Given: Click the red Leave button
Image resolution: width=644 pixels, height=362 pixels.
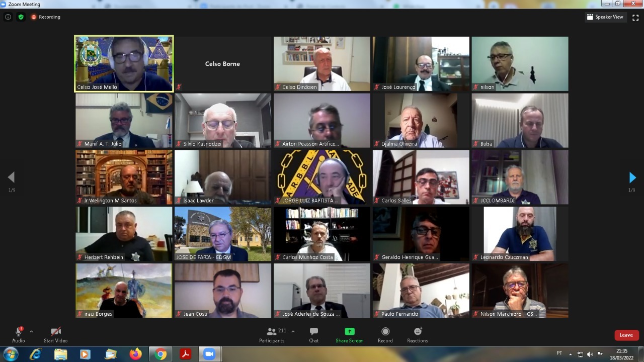Looking at the screenshot, I should [626, 335].
